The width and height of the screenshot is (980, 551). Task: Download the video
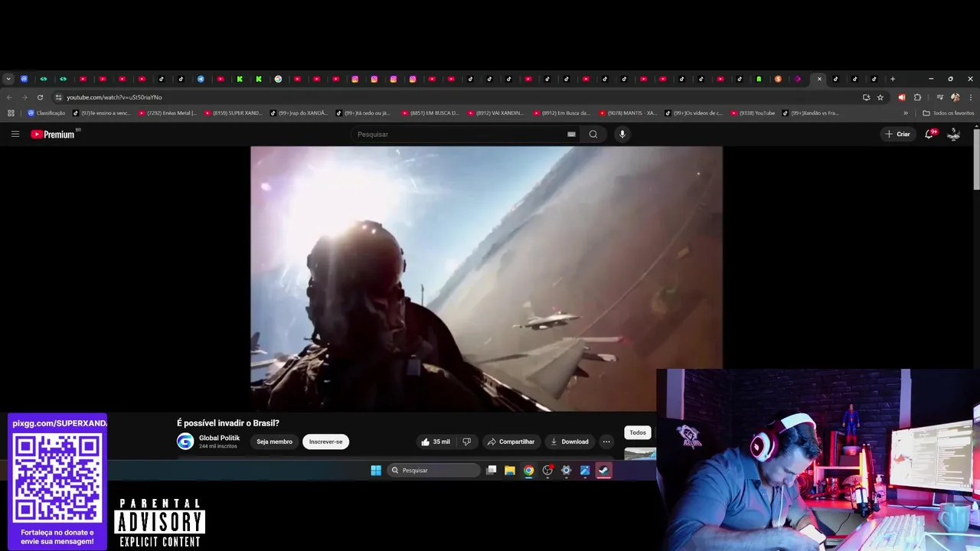tap(569, 442)
